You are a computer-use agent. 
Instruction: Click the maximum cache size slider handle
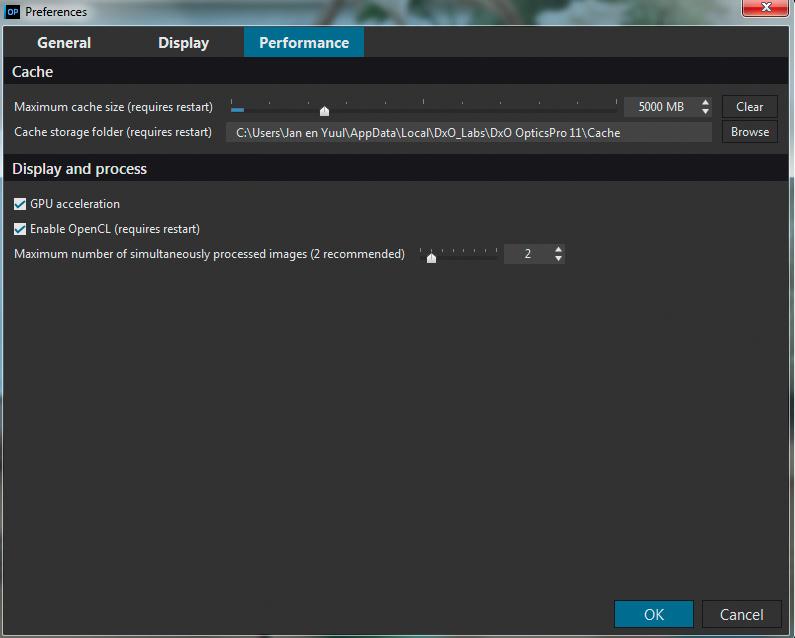pyautogui.click(x=324, y=111)
